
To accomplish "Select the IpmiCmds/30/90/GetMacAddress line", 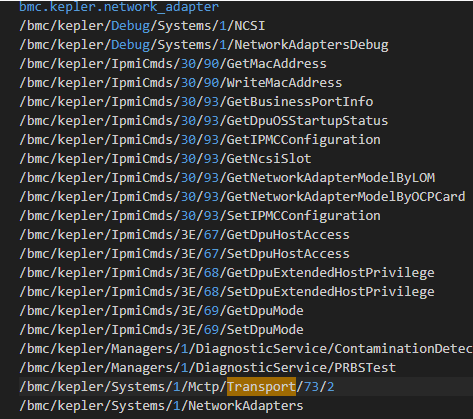I will tap(173, 64).
